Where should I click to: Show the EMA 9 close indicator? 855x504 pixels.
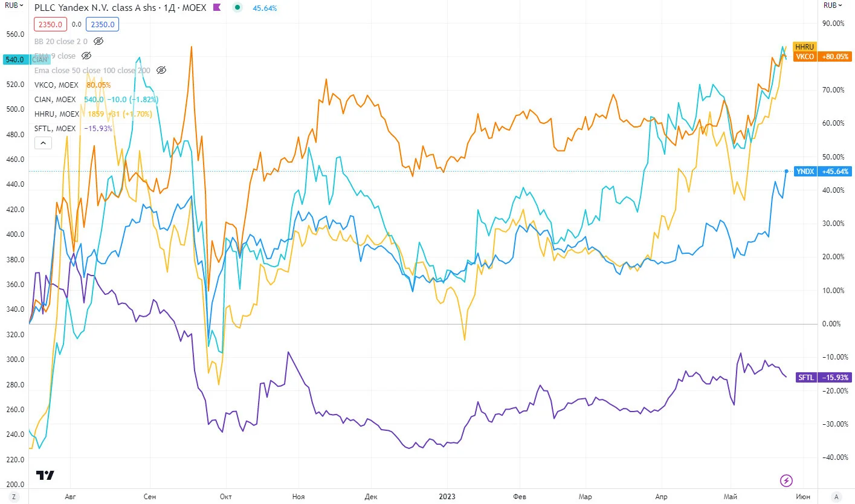pos(86,56)
